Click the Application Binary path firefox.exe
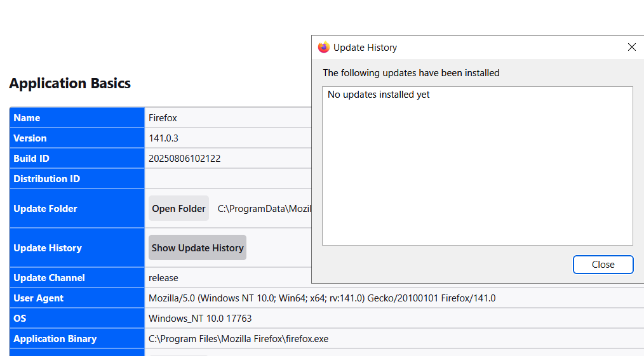 point(238,339)
